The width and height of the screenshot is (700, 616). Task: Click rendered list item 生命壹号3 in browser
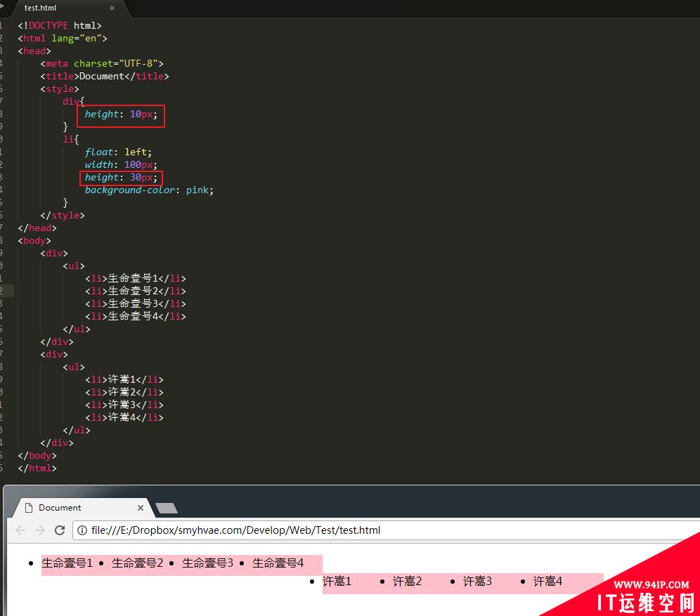[x=207, y=563]
